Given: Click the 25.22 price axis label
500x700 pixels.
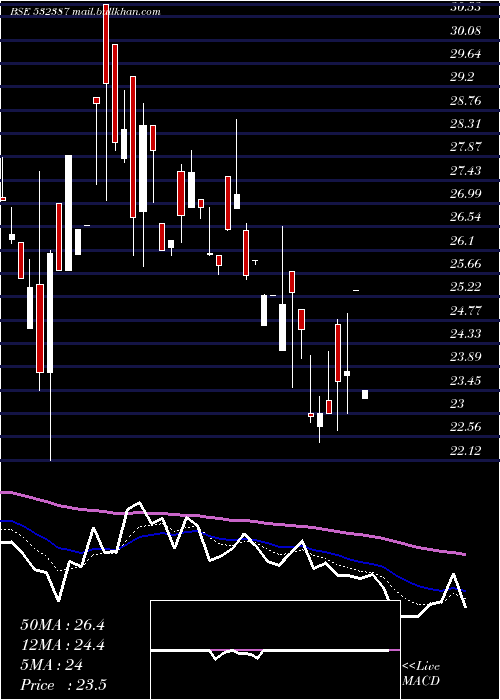Looking at the screenshot, I should [466, 287].
